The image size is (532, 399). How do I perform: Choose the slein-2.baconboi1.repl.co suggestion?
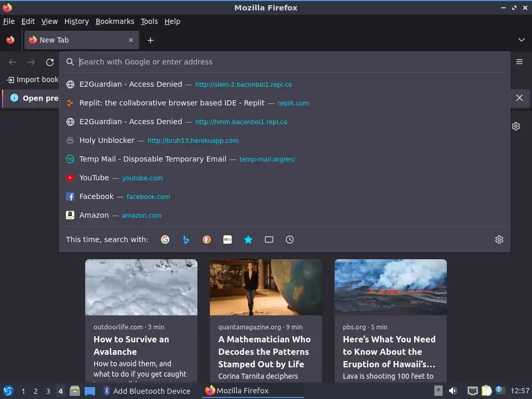[x=284, y=84]
